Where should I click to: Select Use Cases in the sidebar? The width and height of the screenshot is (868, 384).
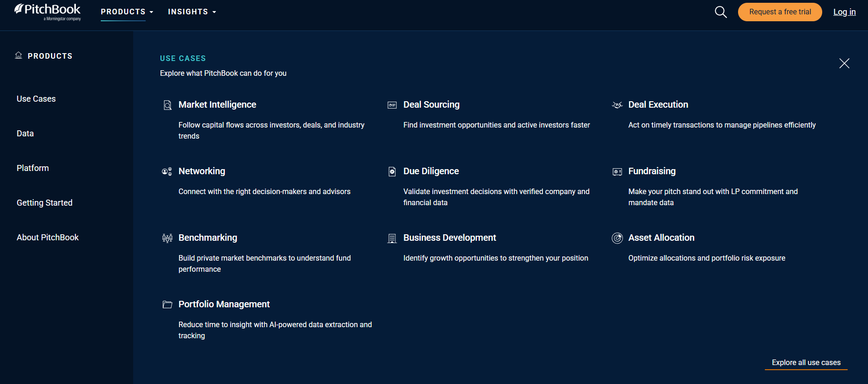[36, 99]
